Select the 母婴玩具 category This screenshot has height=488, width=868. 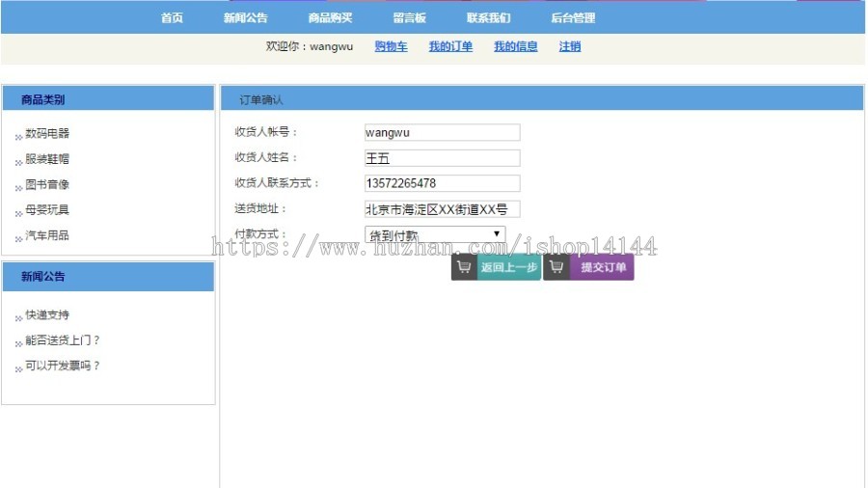pos(47,209)
